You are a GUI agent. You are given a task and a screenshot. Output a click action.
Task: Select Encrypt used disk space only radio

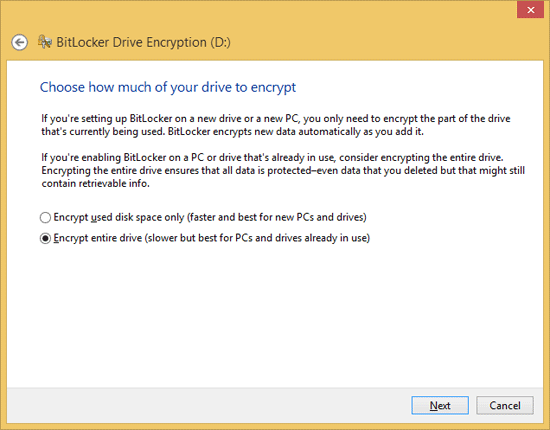click(x=45, y=217)
